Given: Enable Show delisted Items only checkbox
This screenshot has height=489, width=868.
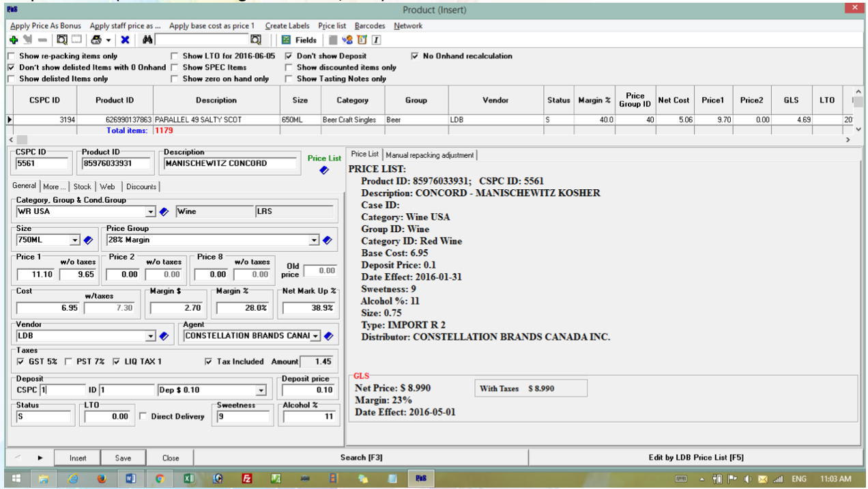Looking at the screenshot, I should coord(11,79).
